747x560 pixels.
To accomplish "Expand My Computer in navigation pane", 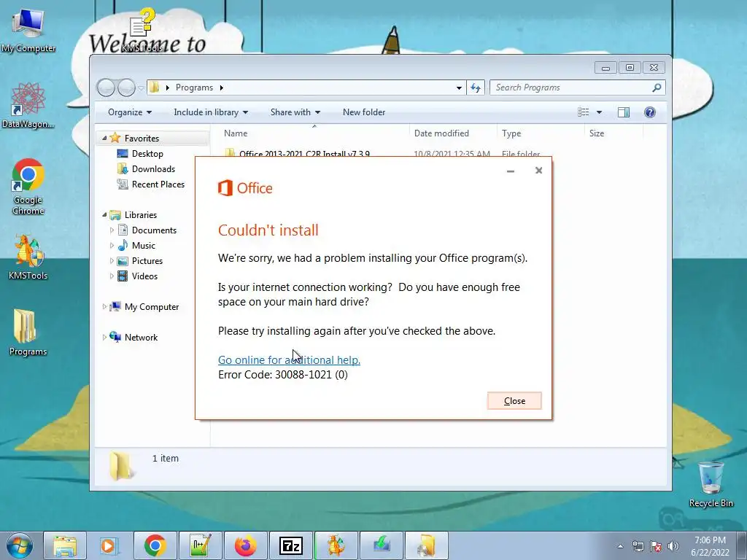I will point(104,307).
